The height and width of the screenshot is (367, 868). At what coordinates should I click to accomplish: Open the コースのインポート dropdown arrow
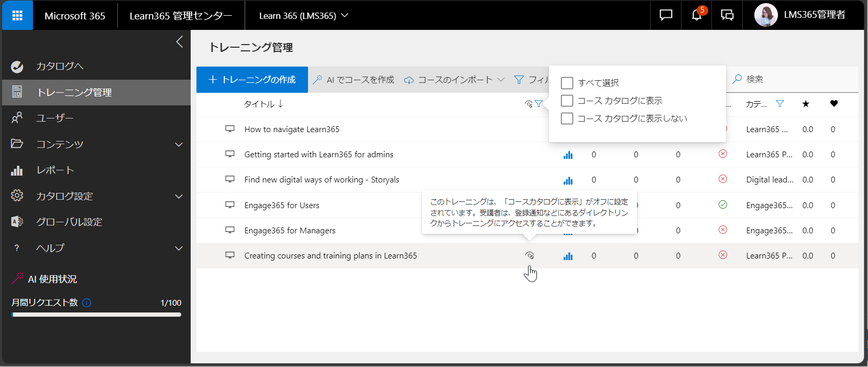[501, 80]
